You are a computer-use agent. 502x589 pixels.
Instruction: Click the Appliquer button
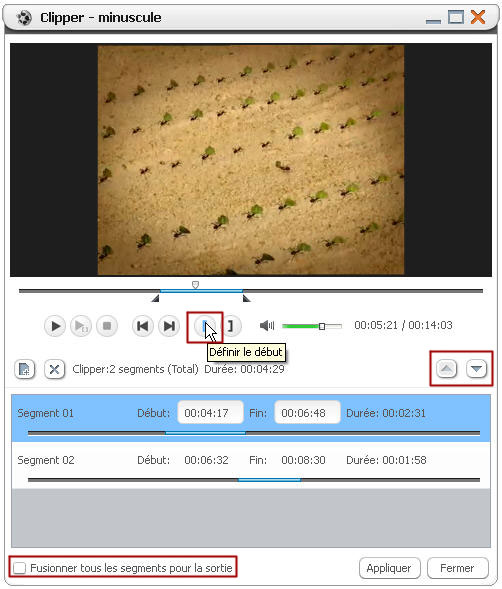(389, 568)
